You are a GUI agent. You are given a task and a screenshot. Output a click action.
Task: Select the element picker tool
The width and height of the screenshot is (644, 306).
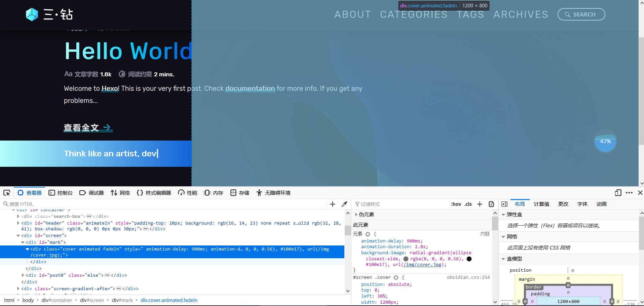7,192
